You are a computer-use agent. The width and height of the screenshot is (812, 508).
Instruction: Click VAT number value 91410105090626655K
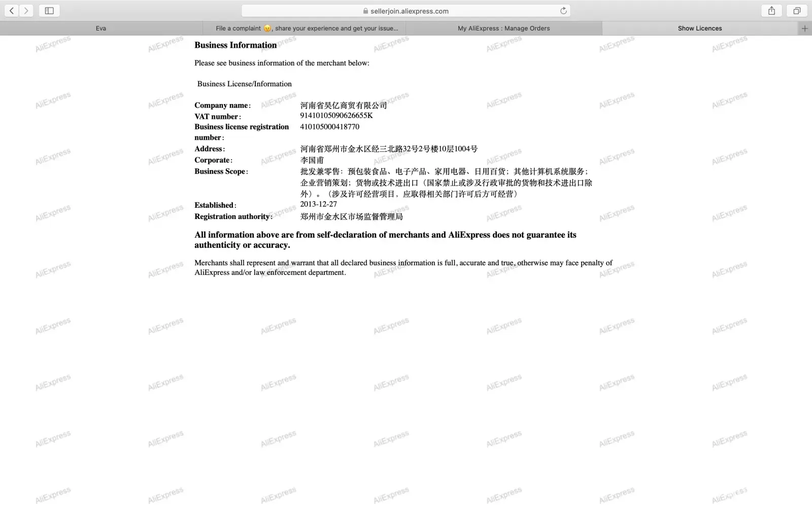click(336, 115)
